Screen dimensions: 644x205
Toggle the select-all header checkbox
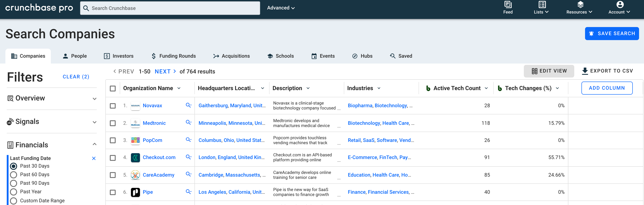tap(113, 88)
